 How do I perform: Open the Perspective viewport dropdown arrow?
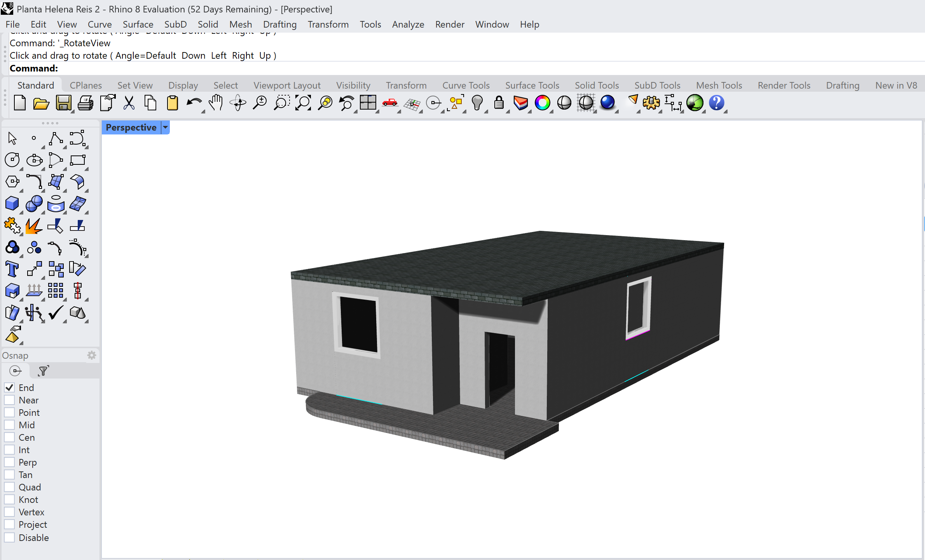[x=166, y=127]
